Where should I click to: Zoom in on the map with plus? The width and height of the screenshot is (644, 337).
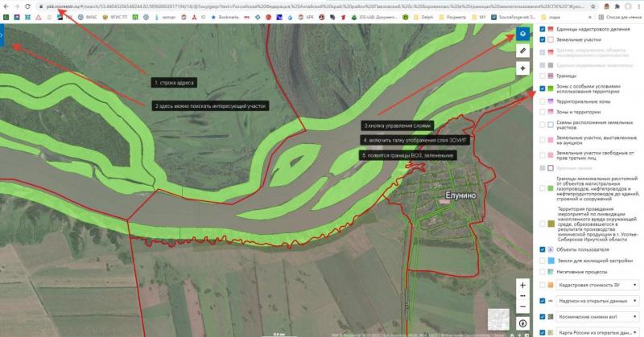523,286
